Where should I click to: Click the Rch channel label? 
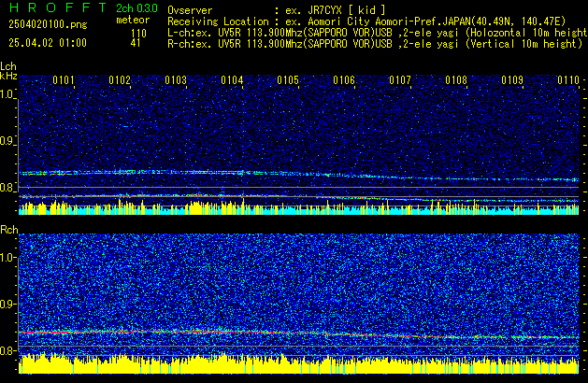pos(9,230)
